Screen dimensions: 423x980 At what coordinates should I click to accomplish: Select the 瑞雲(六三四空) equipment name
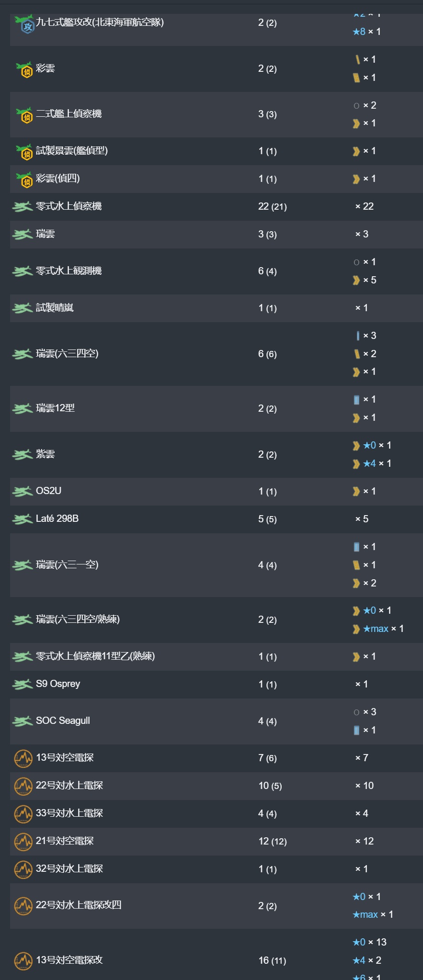pos(67,354)
